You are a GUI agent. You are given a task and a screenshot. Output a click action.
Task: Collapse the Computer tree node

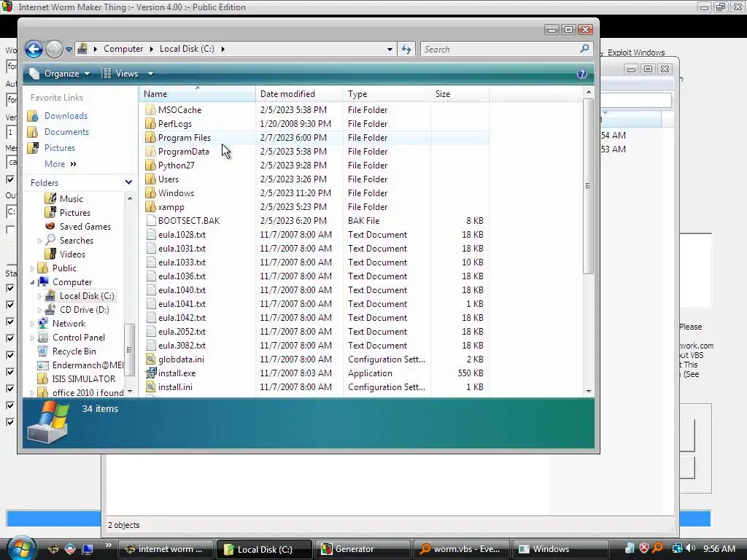point(32,282)
